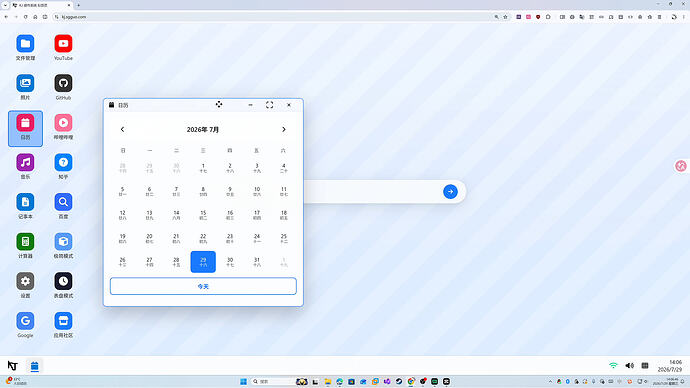Click the calendar icon in web taskbar
The width and height of the screenshot is (690, 388).
[35, 366]
